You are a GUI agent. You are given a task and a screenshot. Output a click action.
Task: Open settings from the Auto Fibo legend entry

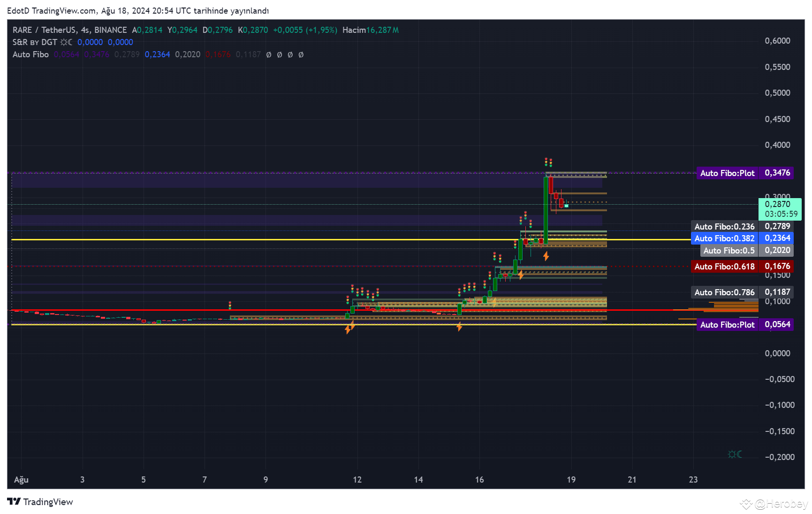coord(30,54)
